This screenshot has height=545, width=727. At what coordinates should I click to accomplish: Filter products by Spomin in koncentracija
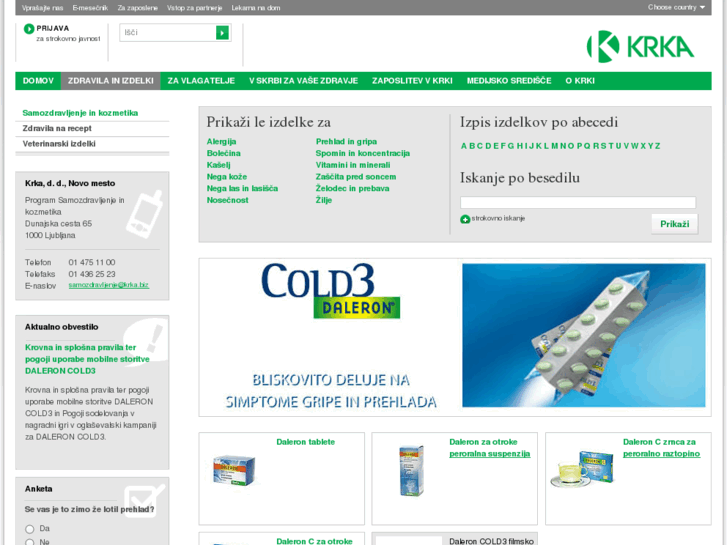tap(363, 153)
